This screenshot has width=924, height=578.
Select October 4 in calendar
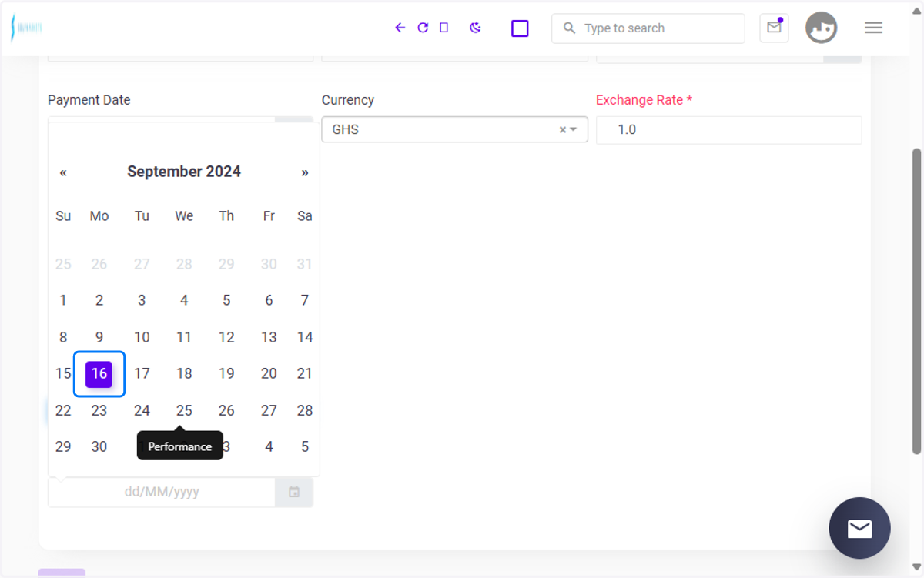click(269, 446)
